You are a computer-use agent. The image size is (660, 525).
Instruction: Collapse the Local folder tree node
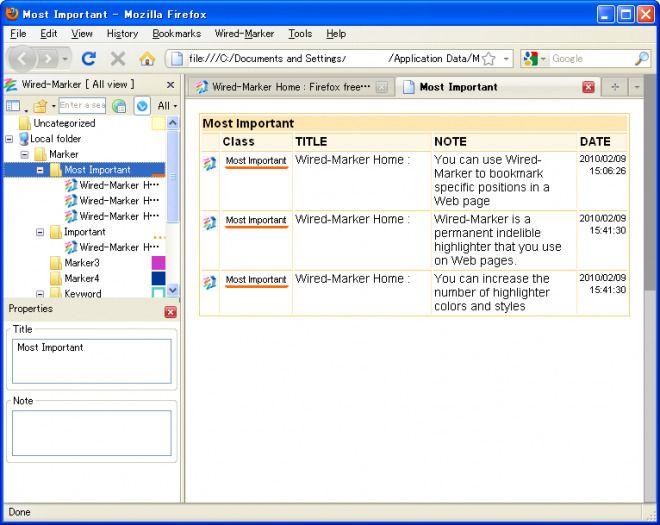click(x=9, y=139)
